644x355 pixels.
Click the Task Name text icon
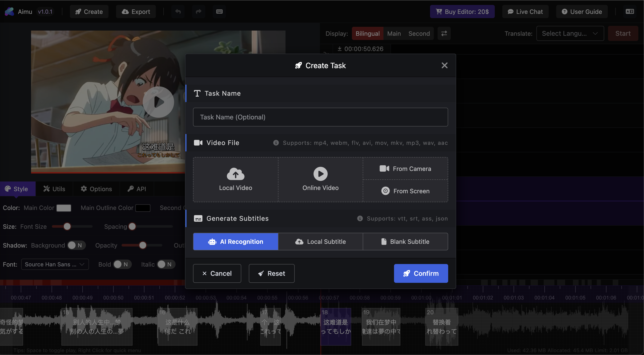click(x=197, y=93)
